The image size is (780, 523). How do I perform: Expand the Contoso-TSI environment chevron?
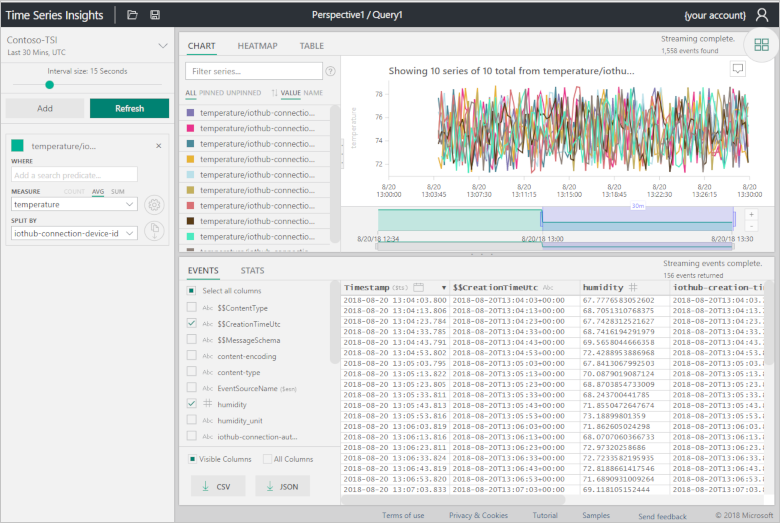tap(163, 46)
